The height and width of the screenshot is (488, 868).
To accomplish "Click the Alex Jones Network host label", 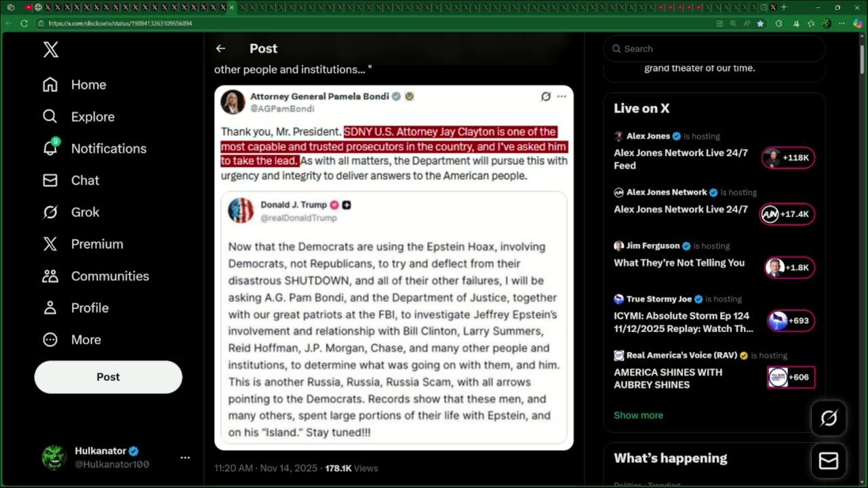I will click(x=667, y=192).
